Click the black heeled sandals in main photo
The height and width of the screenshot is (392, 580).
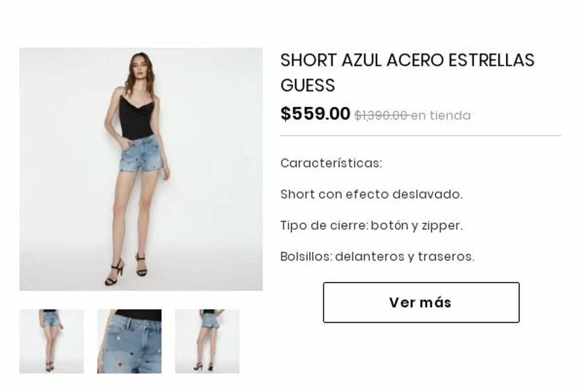point(126,270)
